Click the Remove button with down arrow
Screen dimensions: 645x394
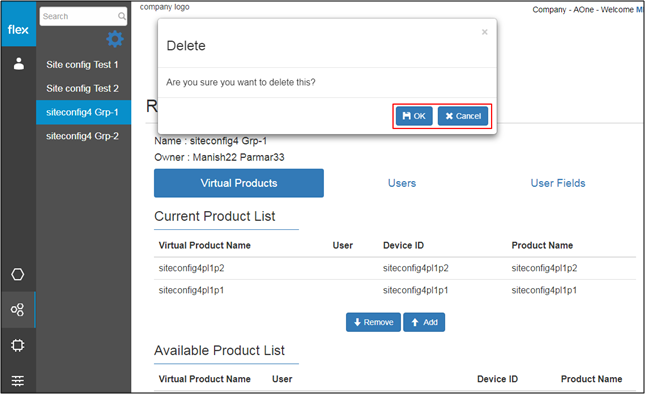pos(373,322)
